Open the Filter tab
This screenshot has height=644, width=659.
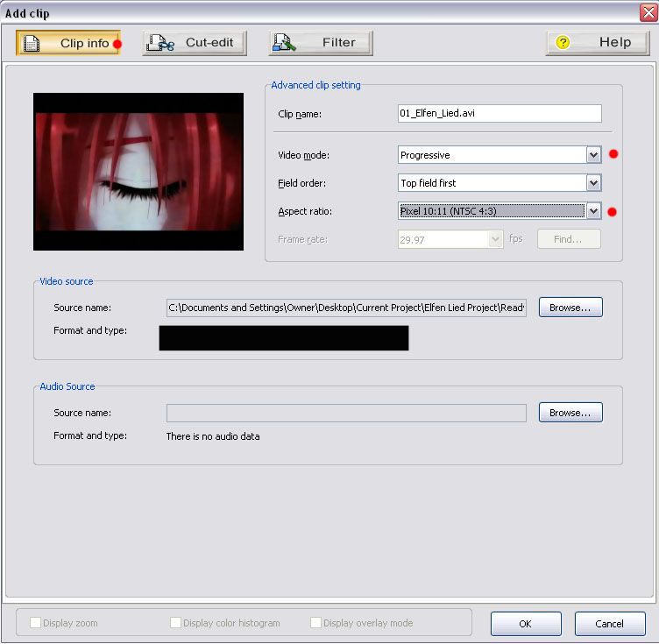(x=321, y=43)
